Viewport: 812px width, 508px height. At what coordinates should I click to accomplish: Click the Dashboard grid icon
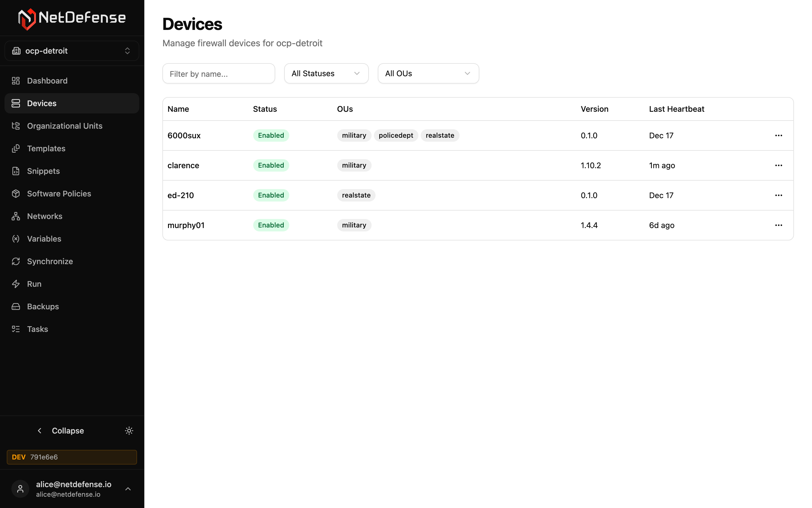[x=16, y=81]
